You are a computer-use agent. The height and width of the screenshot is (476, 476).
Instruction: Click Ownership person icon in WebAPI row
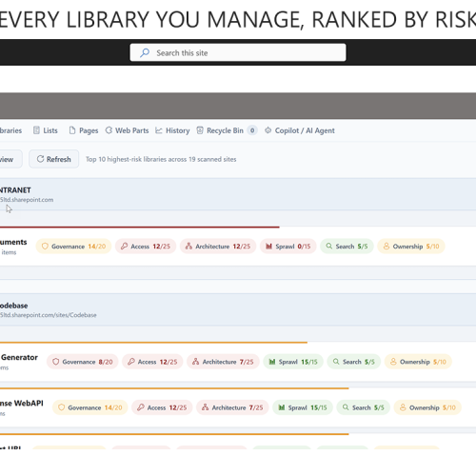[403, 407]
